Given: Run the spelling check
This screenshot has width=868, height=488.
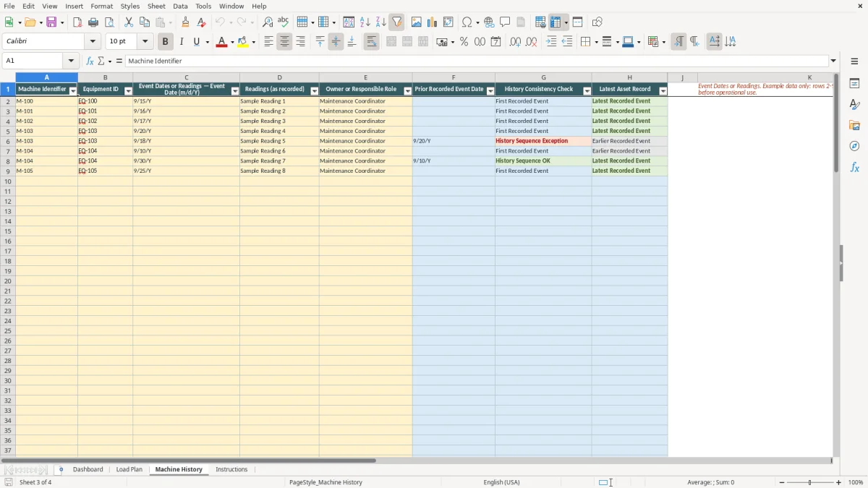Looking at the screenshot, I should coord(284,22).
